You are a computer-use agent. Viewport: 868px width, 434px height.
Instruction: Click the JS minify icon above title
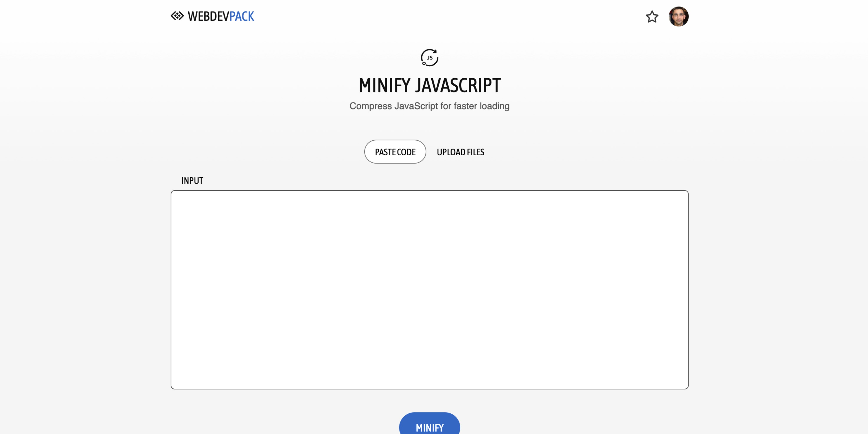point(430,58)
